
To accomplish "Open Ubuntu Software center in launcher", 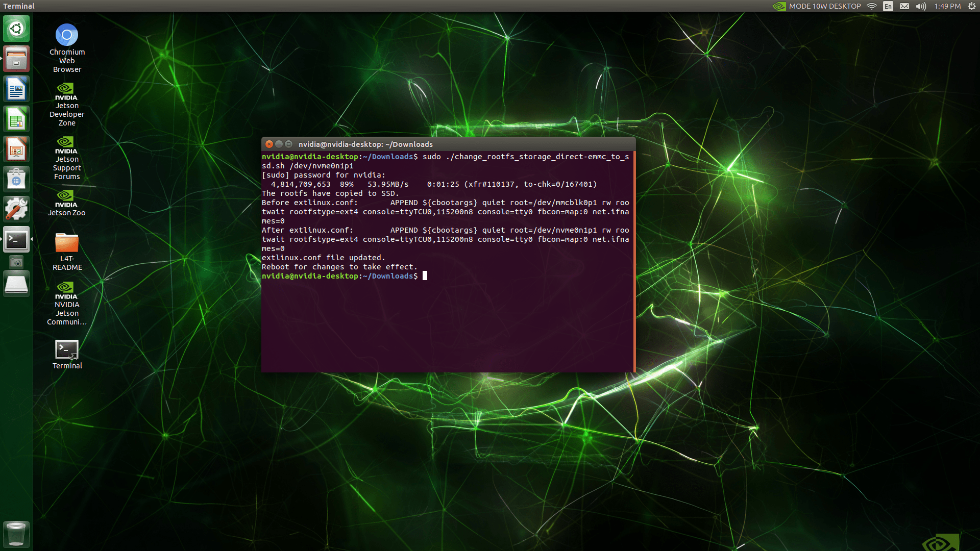I will 16,179.
